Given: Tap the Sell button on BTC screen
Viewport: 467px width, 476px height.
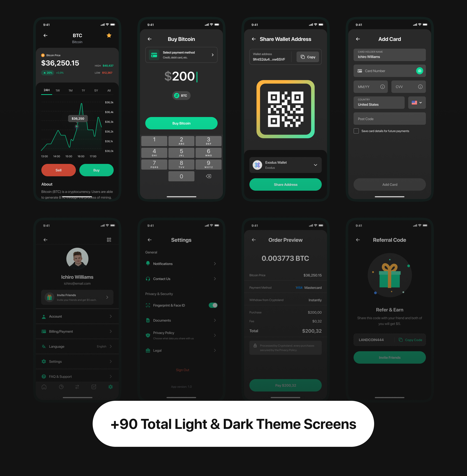Looking at the screenshot, I should tap(59, 170).
